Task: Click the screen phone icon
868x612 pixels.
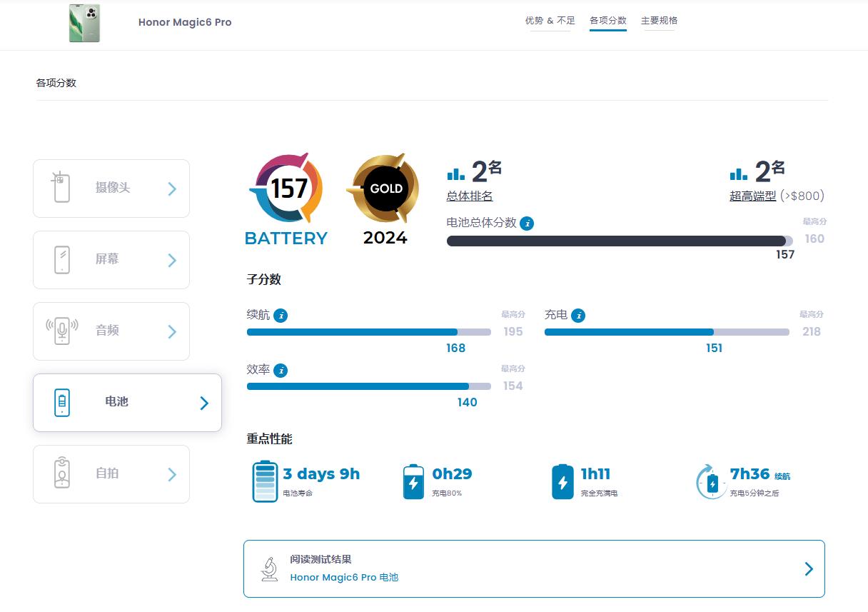Action: [62, 259]
